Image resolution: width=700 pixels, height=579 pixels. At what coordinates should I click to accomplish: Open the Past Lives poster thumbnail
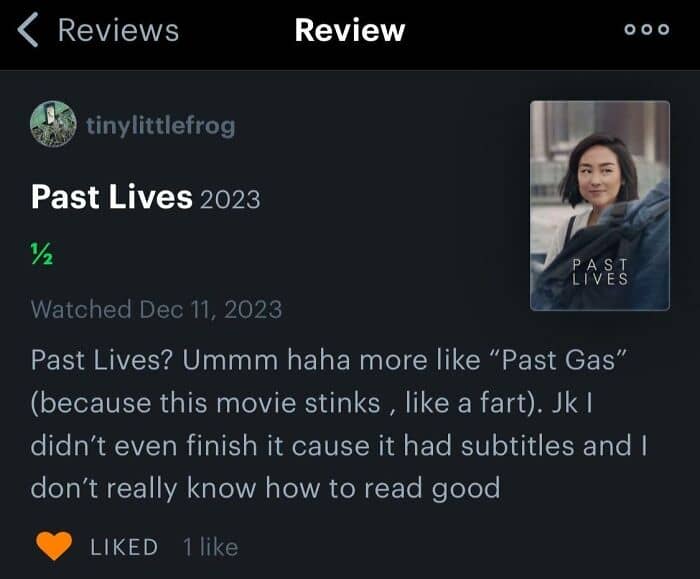click(600, 205)
